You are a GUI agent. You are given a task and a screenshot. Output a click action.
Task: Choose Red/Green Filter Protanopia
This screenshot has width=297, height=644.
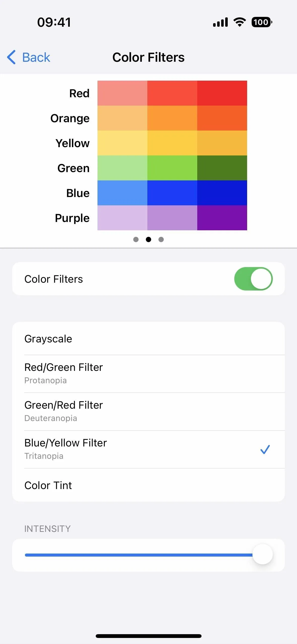point(148,374)
